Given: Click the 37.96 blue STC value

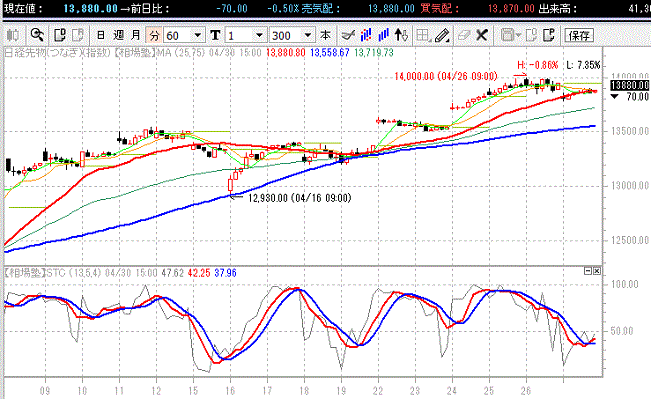Looking at the screenshot, I should coord(225,273).
